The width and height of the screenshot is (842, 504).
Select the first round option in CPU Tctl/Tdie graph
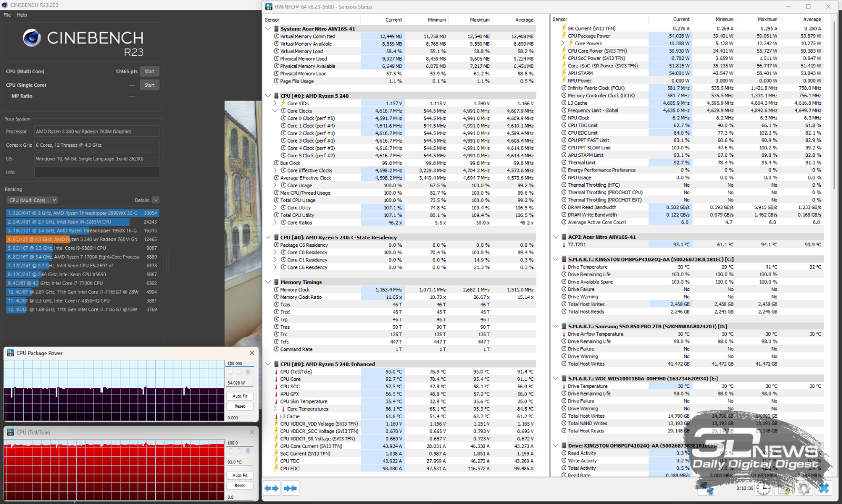tap(230, 451)
